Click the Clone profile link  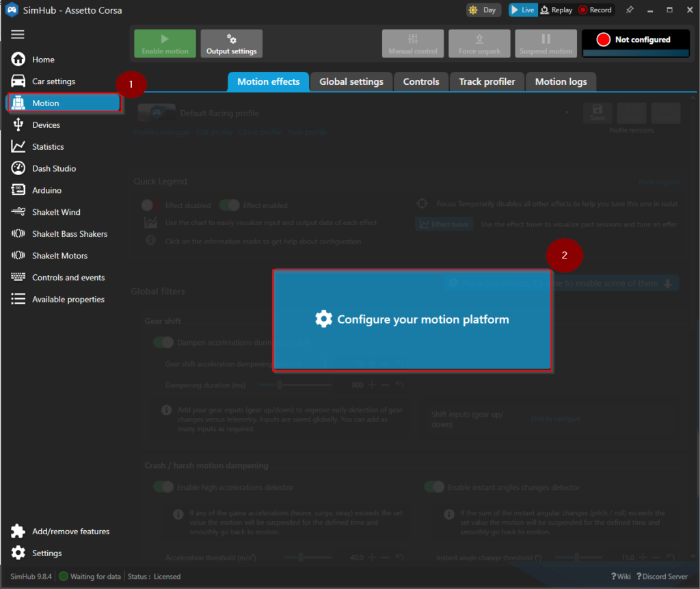tap(260, 132)
